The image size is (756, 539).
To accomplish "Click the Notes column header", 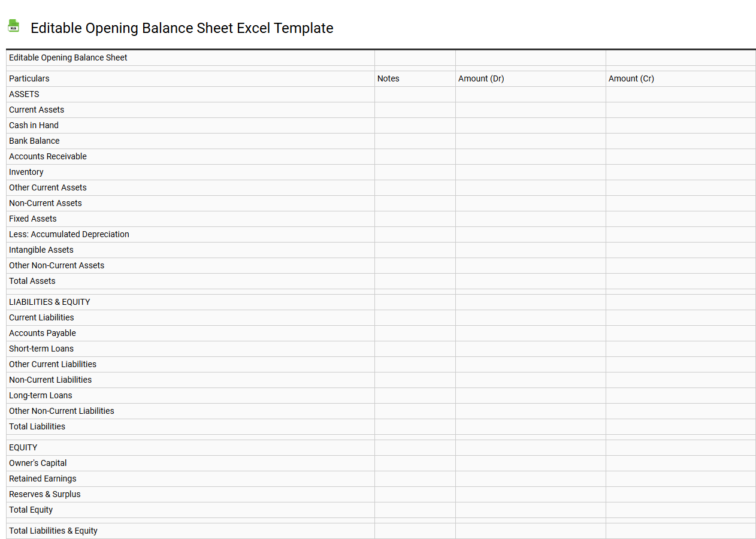I will click(x=388, y=78).
